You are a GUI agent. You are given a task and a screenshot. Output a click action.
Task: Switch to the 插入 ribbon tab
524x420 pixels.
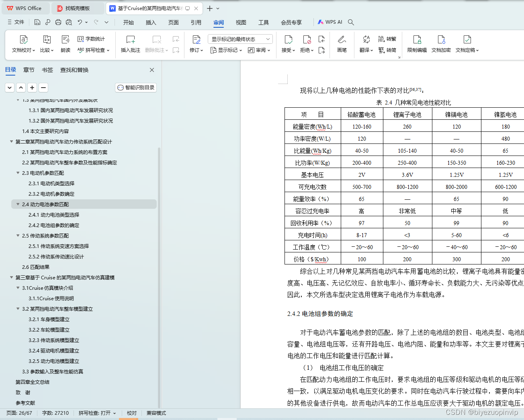[x=151, y=23]
